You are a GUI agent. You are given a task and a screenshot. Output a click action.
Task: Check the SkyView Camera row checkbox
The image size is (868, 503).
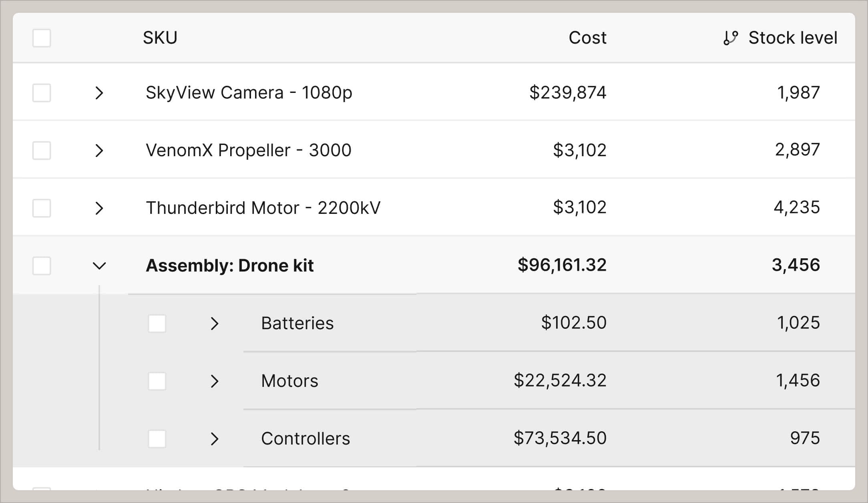pyautogui.click(x=42, y=93)
